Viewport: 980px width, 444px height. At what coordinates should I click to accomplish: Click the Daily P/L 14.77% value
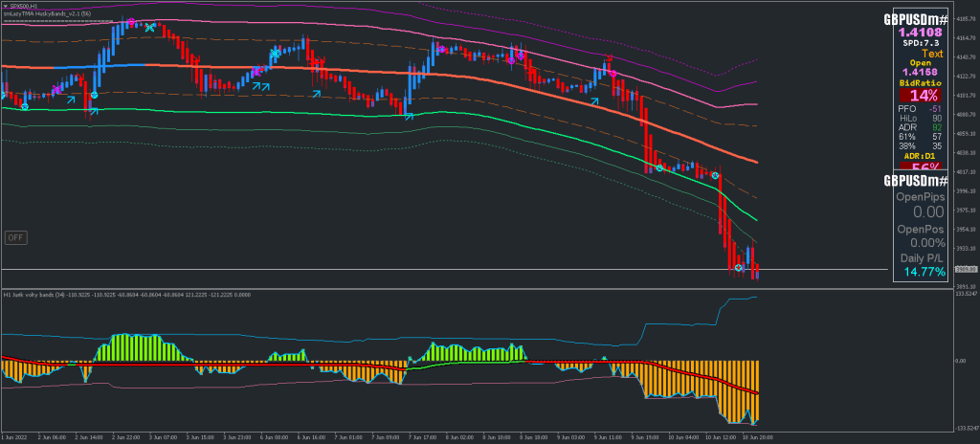[x=924, y=273]
